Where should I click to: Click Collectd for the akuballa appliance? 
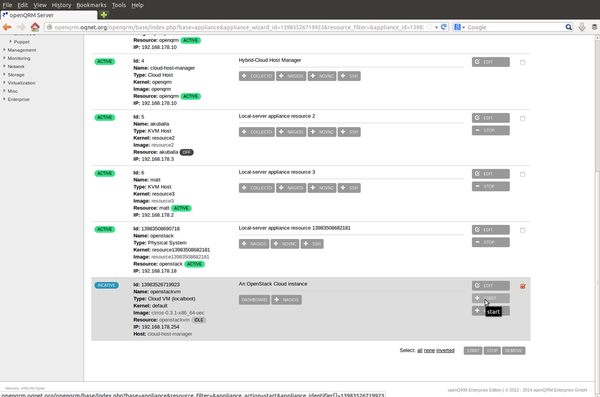point(257,132)
